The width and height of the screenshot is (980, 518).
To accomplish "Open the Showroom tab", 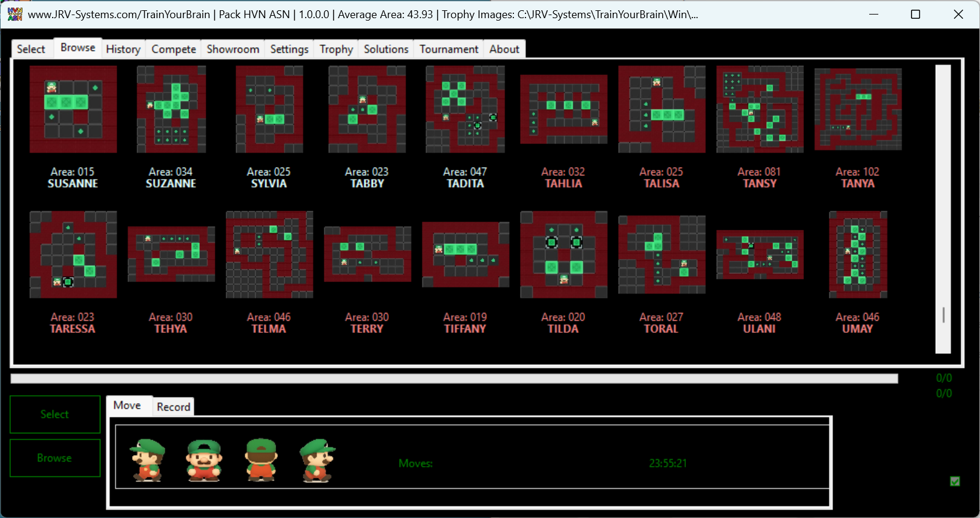I will click(233, 49).
